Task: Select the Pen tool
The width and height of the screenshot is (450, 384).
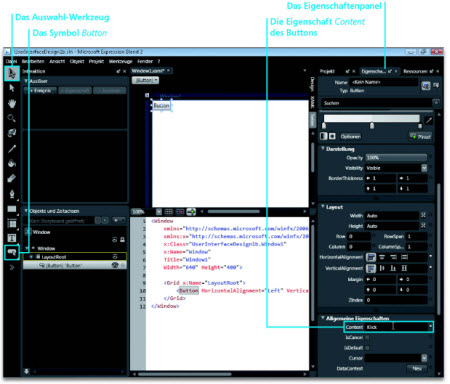Action: pyautogui.click(x=12, y=194)
